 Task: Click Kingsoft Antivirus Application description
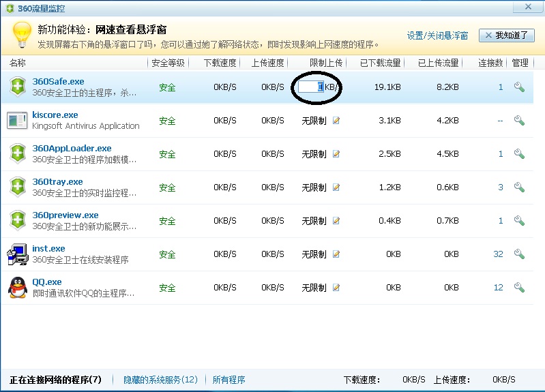tap(85, 126)
